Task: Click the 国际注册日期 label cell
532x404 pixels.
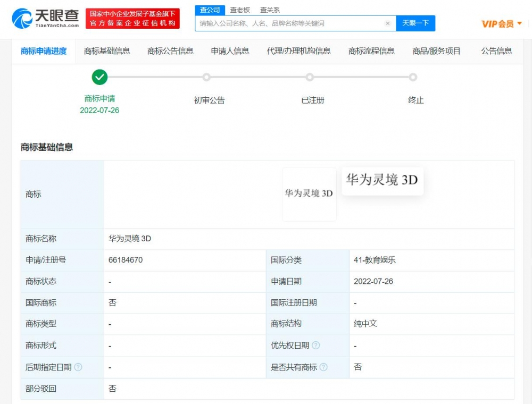Action: (307, 302)
